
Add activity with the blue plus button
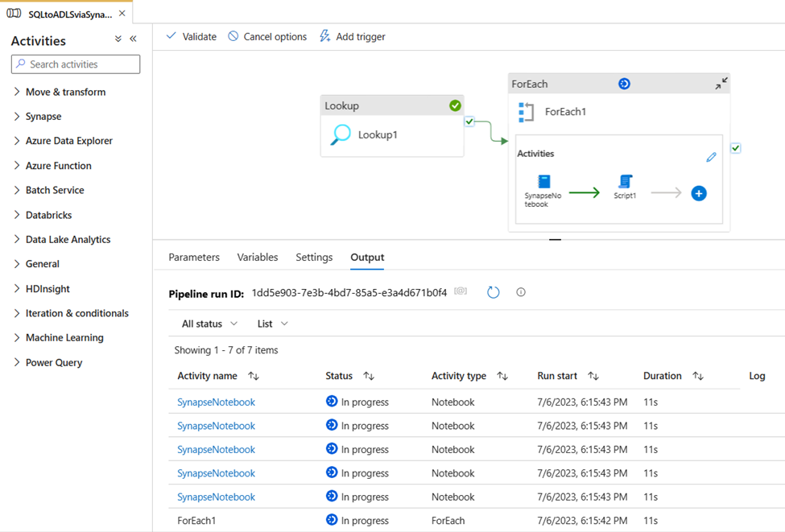click(x=699, y=193)
